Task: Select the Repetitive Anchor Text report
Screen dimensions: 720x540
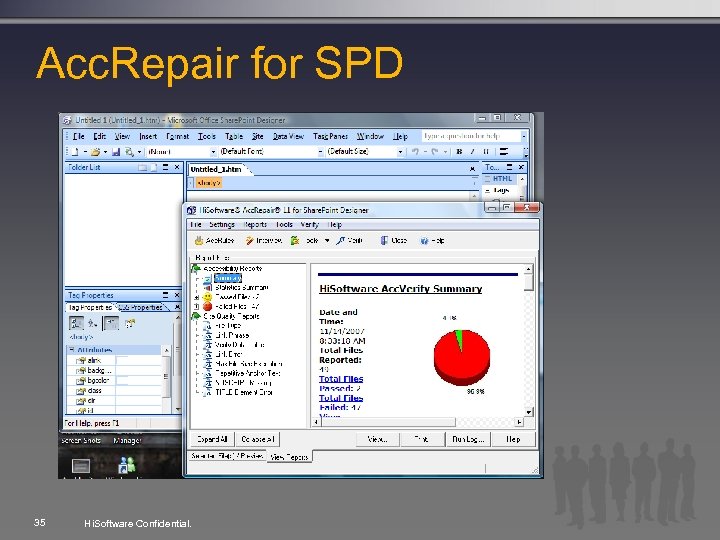Action: point(248,373)
